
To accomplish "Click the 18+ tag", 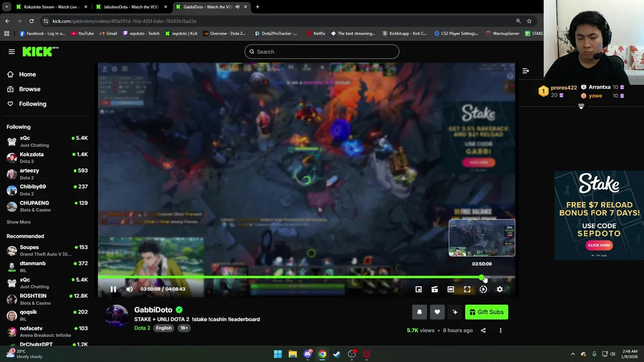I will 184,328.
